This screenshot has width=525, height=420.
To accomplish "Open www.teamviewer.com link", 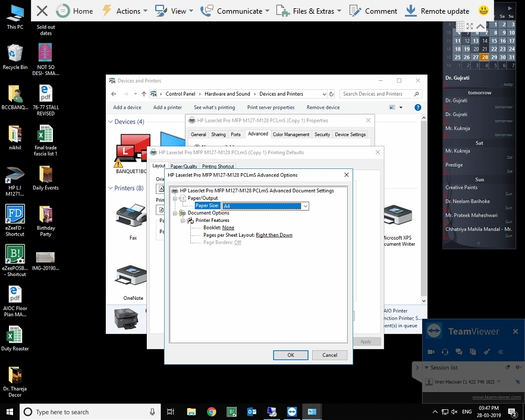I will [x=496, y=397].
